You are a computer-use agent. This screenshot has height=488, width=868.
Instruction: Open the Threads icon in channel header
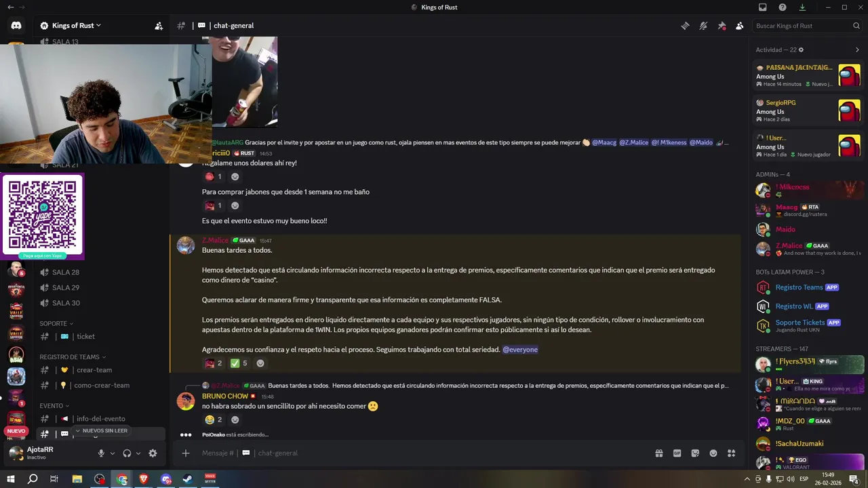(686, 26)
